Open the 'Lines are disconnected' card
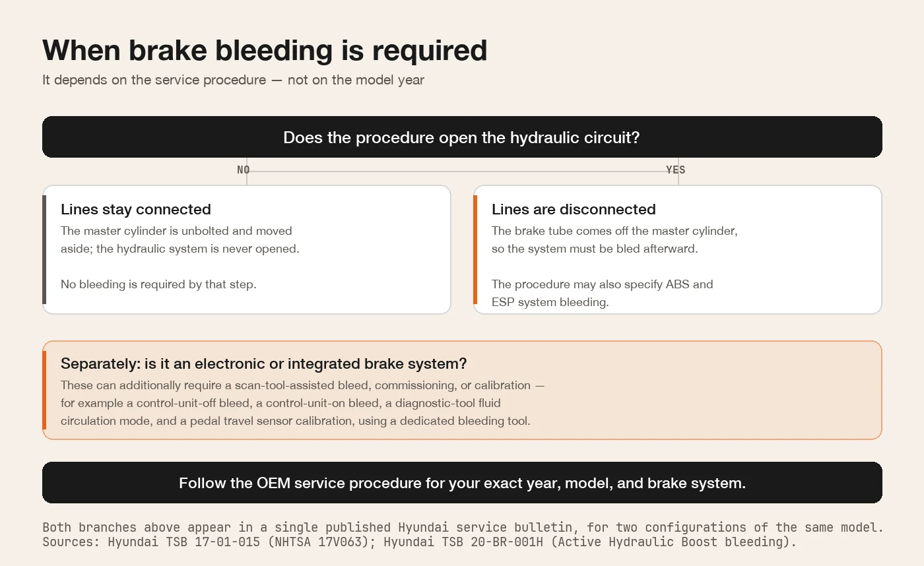 click(678, 249)
